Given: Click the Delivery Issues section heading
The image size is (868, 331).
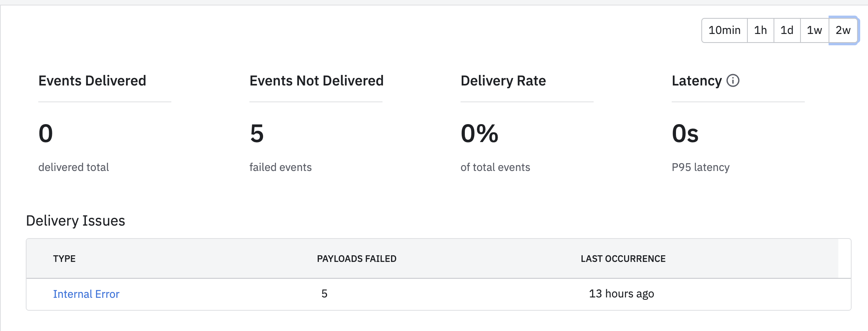Looking at the screenshot, I should tap(75, 221).
